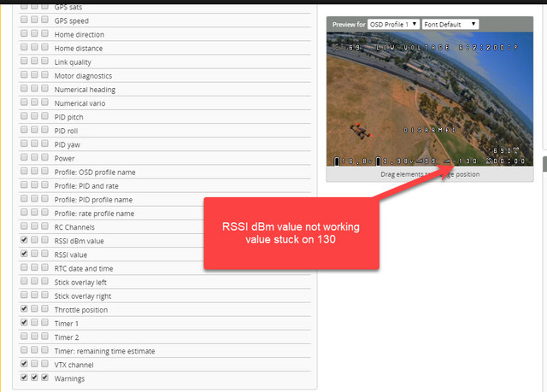This screenshot has width=547, height=392.
Task: Enable profile 1 checkbox for Timer 2
Action: click(24, 336)
